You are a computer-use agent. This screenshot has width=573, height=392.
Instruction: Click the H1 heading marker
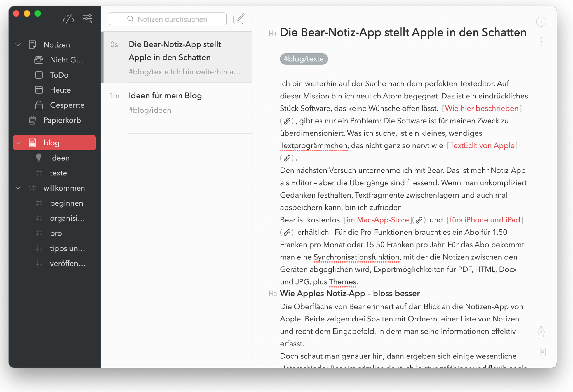(x=272, y=34)
